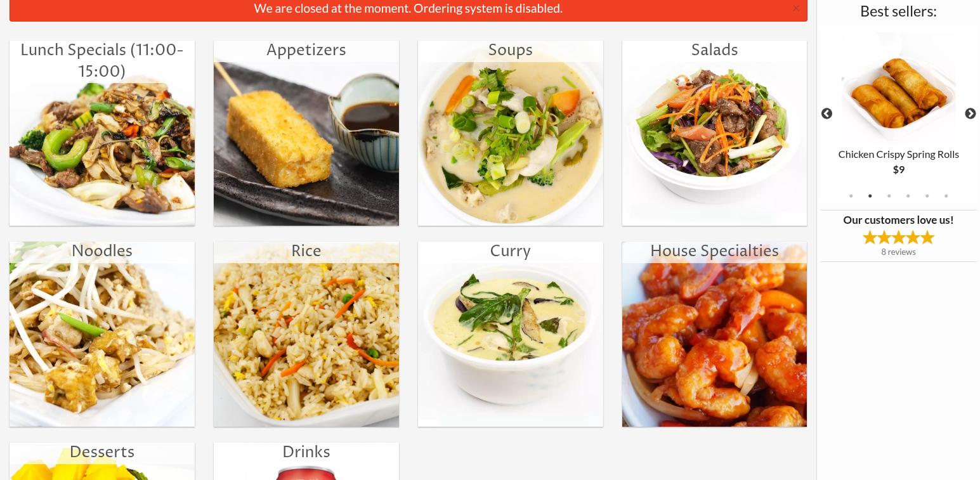Screen dimensions: 980x480
Task: Open the Rice category
Action: 306,334
